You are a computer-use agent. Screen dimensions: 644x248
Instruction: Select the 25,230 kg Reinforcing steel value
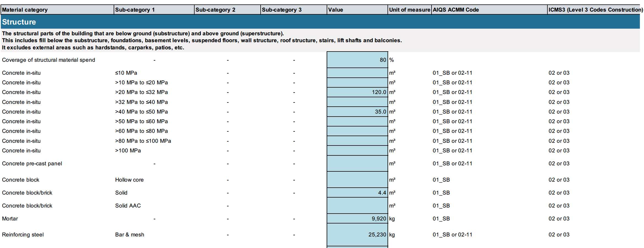click(x=357, y=234)
